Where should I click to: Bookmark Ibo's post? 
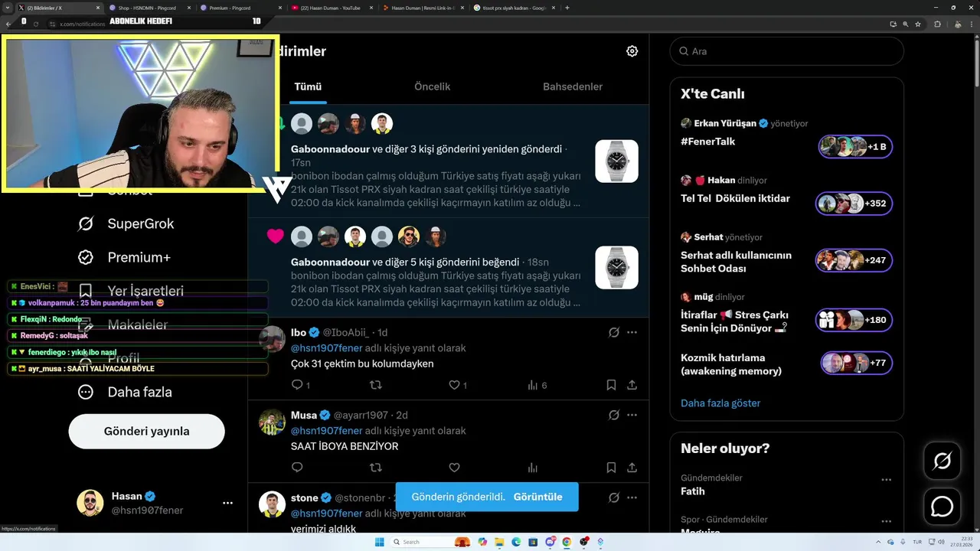click(x=611, y=385)
